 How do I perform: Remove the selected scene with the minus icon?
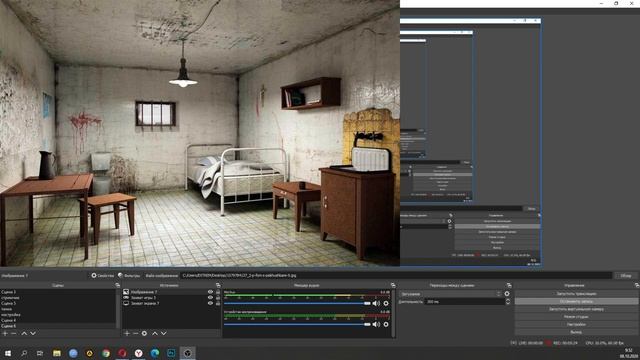14,333
